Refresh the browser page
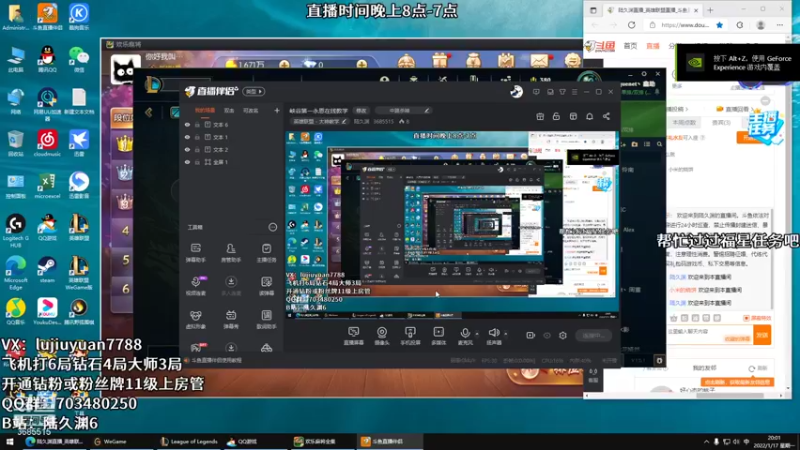This screenshot has height=450, width=800. 632,24
